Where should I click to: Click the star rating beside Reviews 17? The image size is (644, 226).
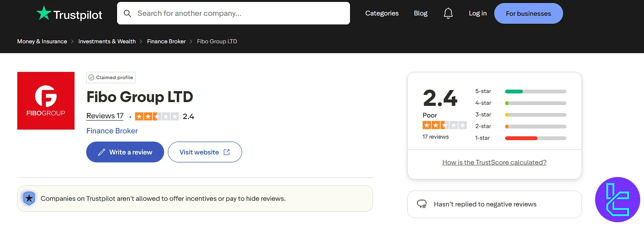tap(157, 116)
